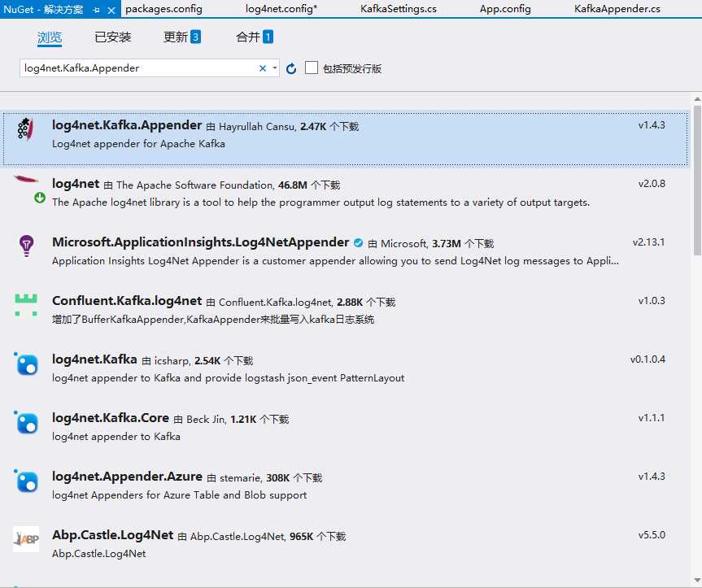Open the KafkaSettings.cs document tab
The width and height of the screenshot is (702, 588).
point(399,9)
